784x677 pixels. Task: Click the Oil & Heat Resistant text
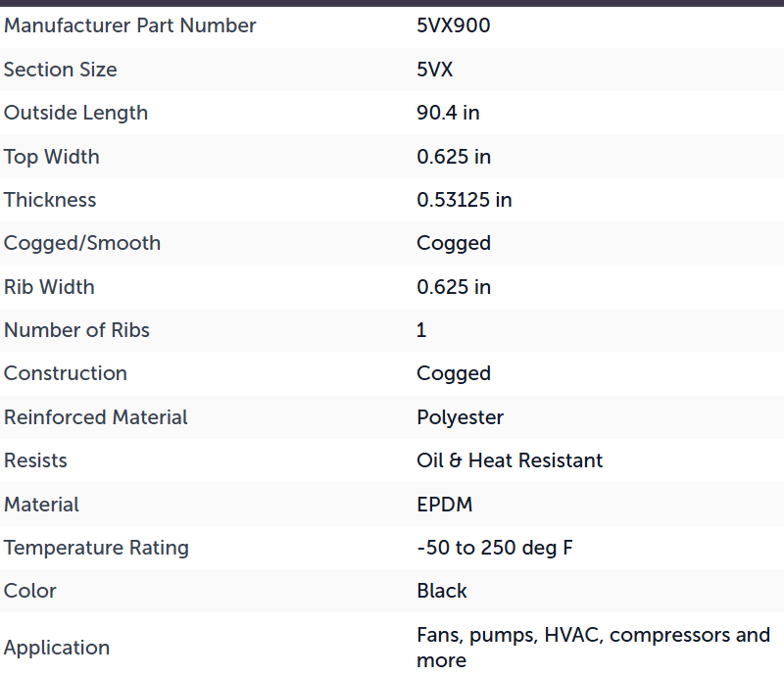click(x=510, y=460)
